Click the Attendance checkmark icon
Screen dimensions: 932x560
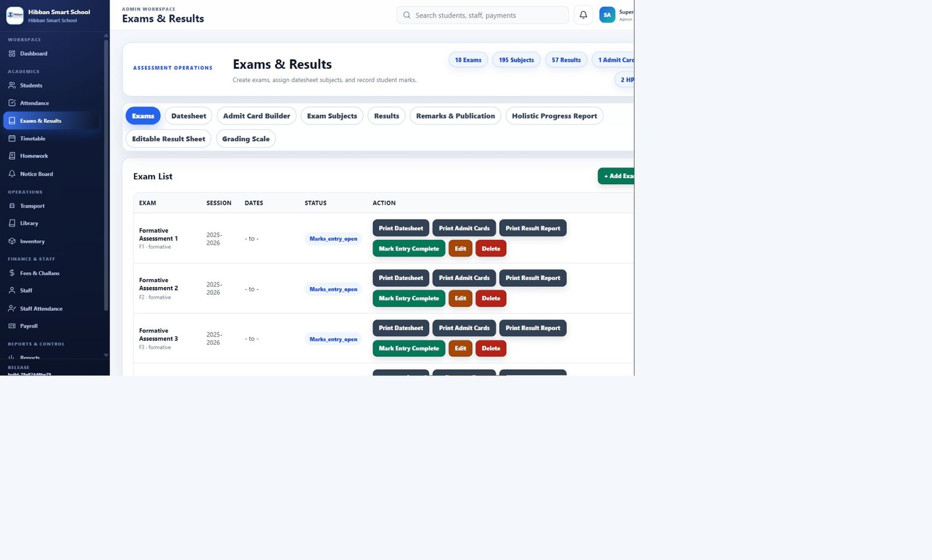tap(12, 103)
